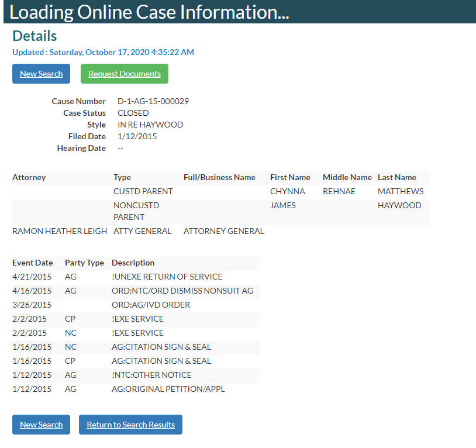Select ORD:NTC/ORD DISMISS NONSUIT AG description

(x=182, y=291)
